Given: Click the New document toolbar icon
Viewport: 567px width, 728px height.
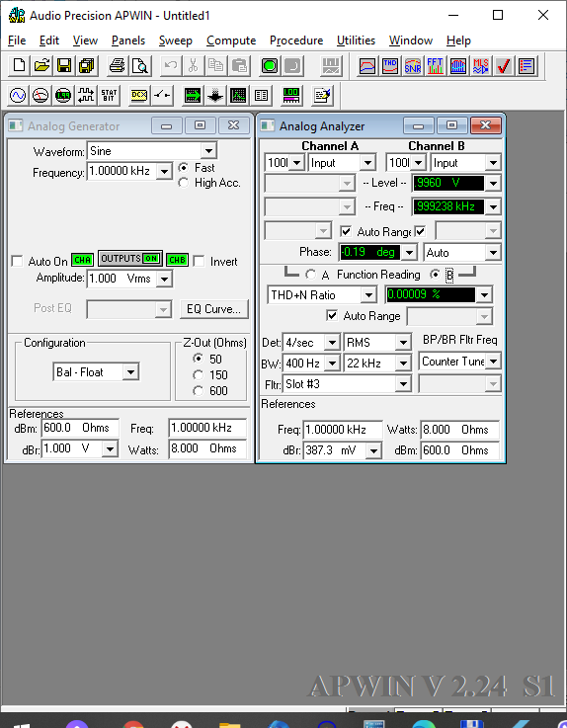Looking at the screenshot, I should (19, 66).
